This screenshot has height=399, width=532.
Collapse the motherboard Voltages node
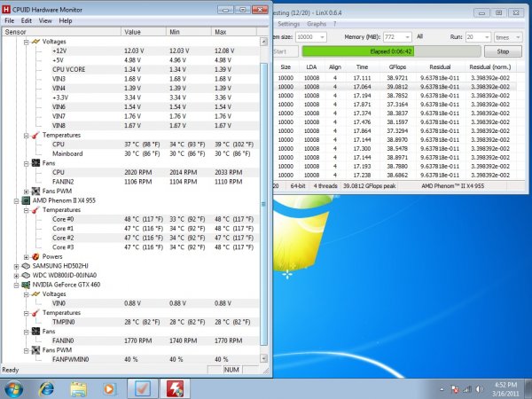pyautogui.click(x=26, y=42)
